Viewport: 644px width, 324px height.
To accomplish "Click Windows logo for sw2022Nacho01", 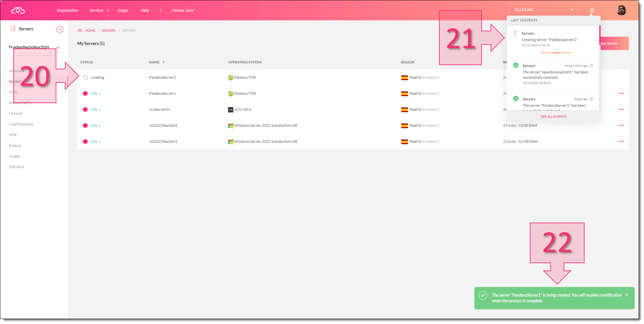I will pos(230,142).
